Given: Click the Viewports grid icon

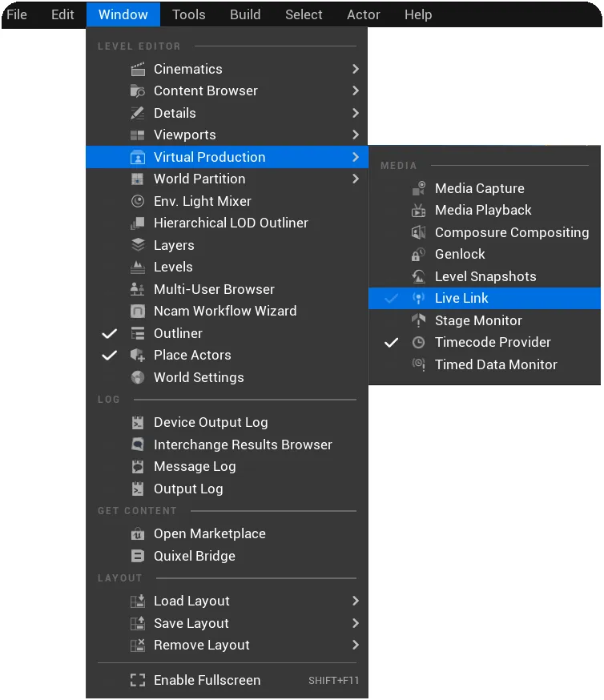Looking at the screenshot, I should (x=138, y=135).
